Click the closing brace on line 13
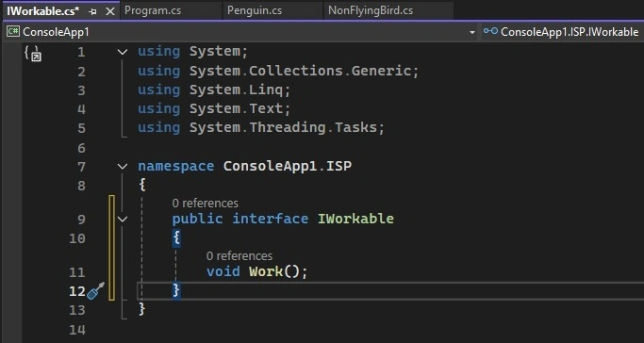This screenshot has height=343, width=644. tap(141, 309)
